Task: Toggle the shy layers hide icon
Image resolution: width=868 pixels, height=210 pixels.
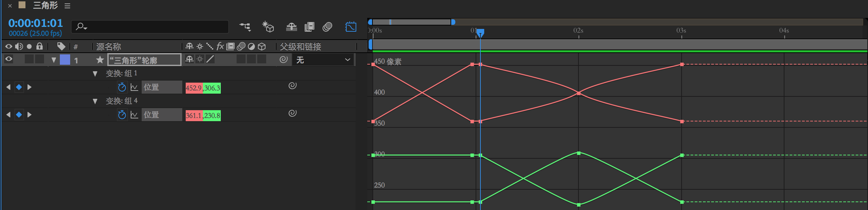Action: click(x=291, y=27)
